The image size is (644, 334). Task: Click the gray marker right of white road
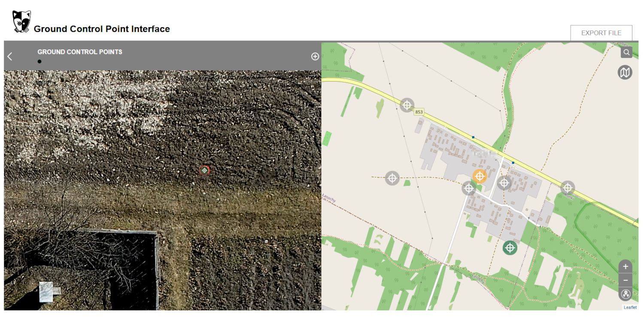point(504,183)
